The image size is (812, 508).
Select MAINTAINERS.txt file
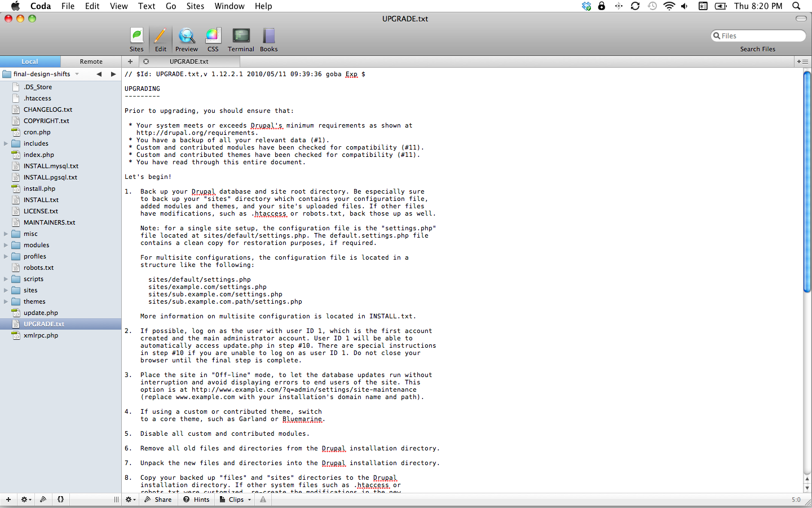60,222
